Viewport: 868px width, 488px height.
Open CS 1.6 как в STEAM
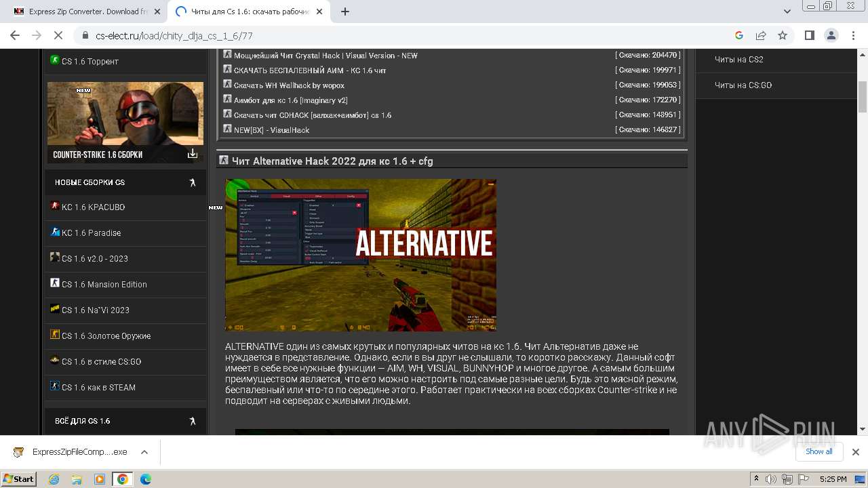tap(98, 388)
